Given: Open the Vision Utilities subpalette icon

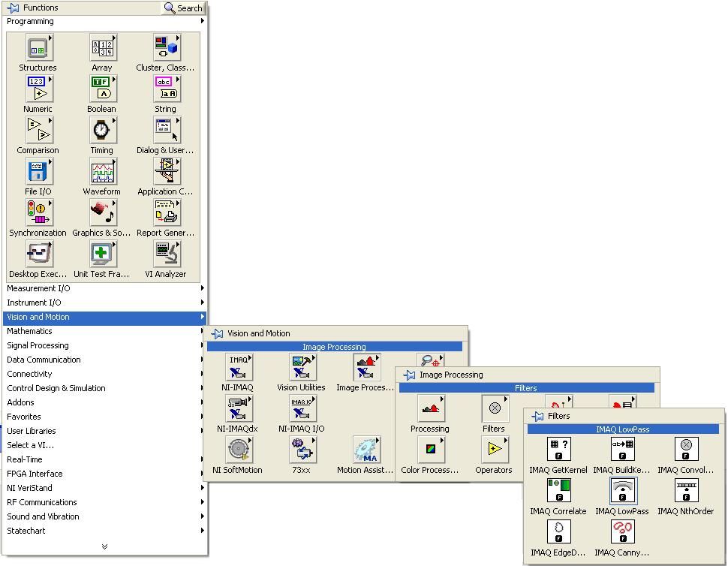Looking at the screenshot, I should tap(302, 367).
